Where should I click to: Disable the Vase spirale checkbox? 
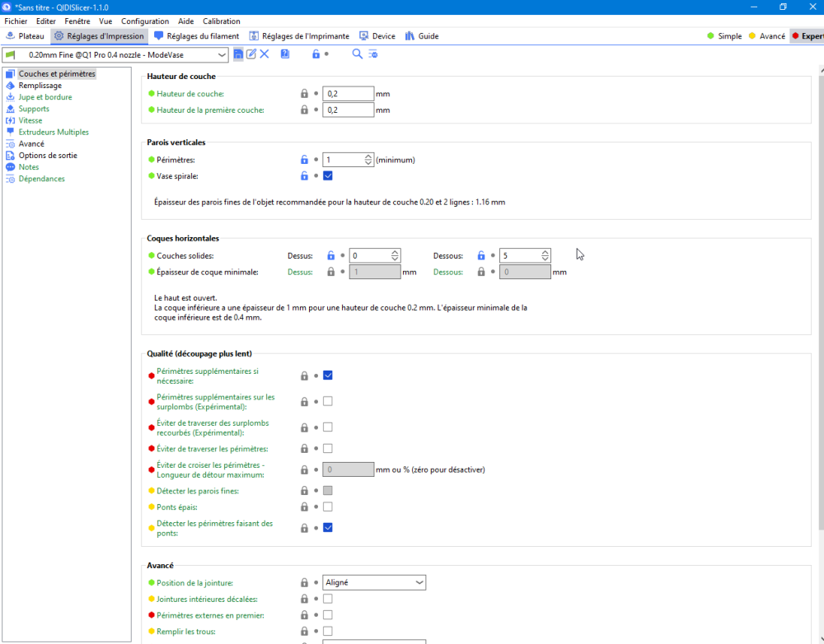328,176
